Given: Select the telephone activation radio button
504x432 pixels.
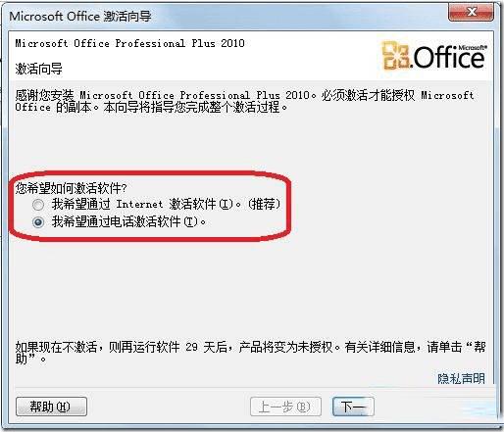Looking at the screenshot, I should (38, 222).
